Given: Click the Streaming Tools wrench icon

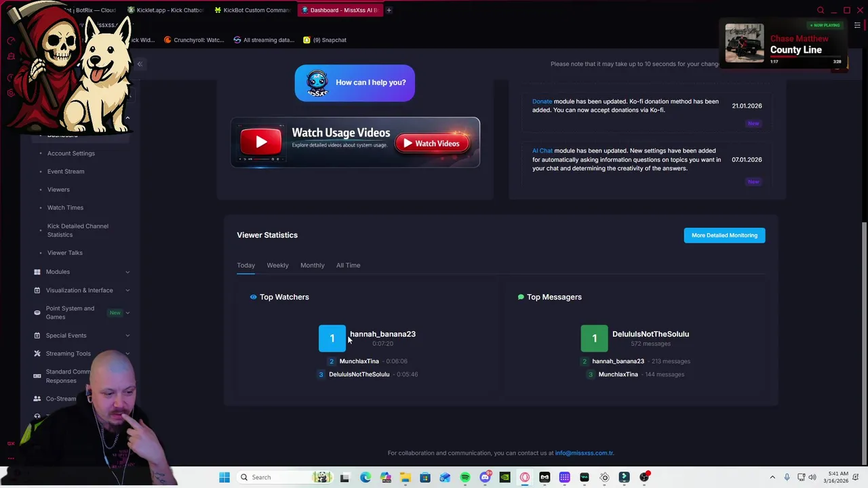Looking at the screenshot, I should pyautogui.click(x=37, y=353).
